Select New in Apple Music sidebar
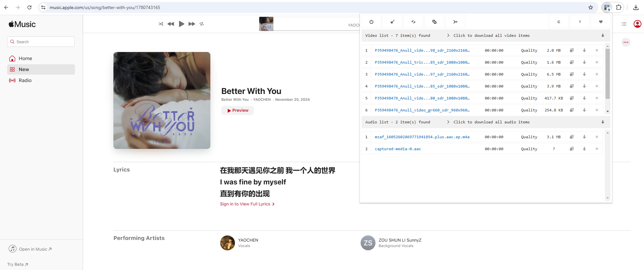This screenshot has width=644, height=270. coord(41,69)
